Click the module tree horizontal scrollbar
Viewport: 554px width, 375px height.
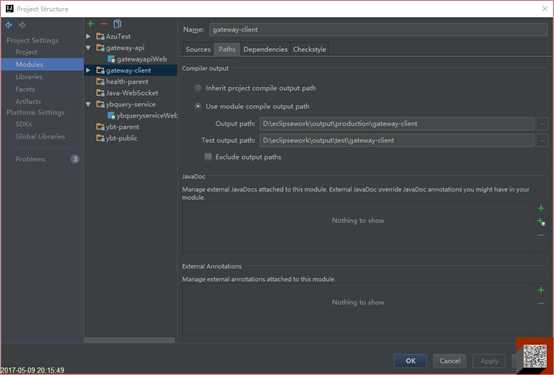[129, 340]
